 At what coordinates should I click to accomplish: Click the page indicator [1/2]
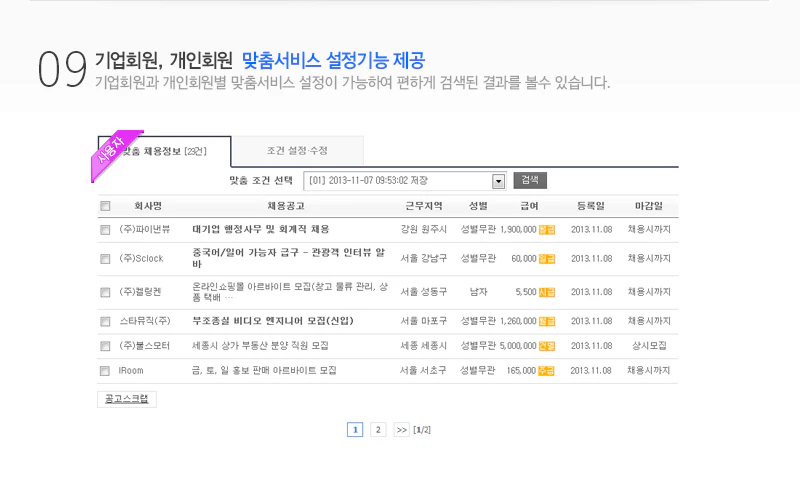(x=422, y=430)
